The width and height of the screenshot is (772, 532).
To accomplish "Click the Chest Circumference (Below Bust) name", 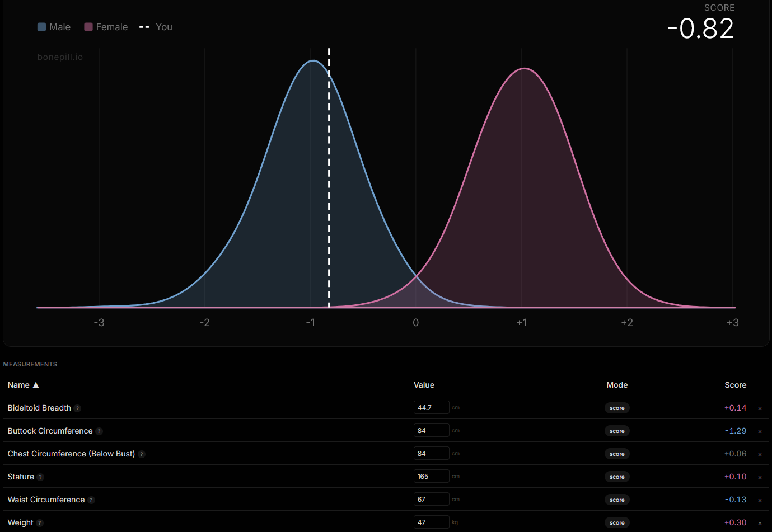I will pyautogui.click(x=71, y=454).
